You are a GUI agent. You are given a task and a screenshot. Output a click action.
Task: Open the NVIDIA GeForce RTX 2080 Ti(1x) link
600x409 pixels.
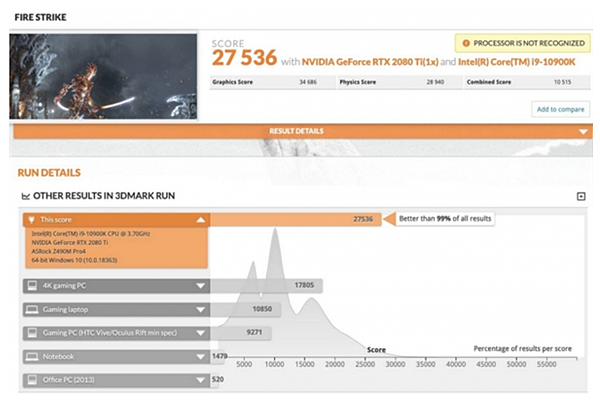point(370,62)
